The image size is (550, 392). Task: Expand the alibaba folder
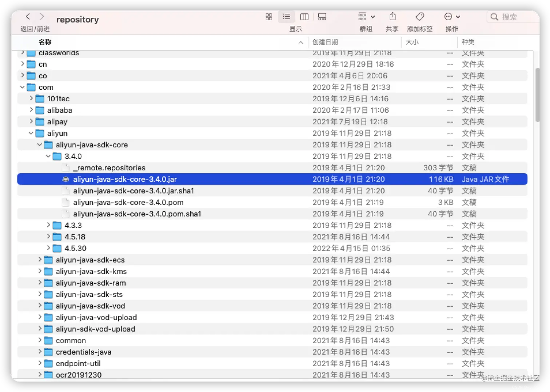click(31, 110)
